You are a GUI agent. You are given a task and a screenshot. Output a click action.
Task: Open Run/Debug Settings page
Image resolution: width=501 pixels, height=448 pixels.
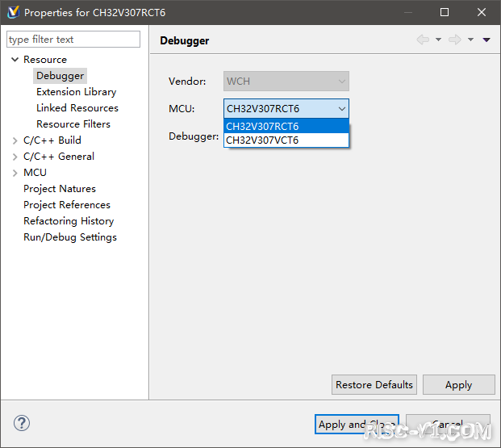click(x=70, y=237)
